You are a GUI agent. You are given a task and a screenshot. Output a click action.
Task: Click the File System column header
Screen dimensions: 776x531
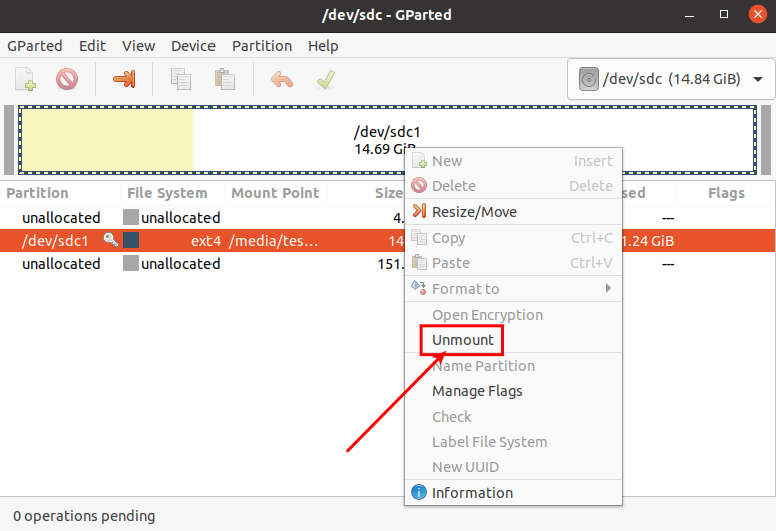[172, 193]
